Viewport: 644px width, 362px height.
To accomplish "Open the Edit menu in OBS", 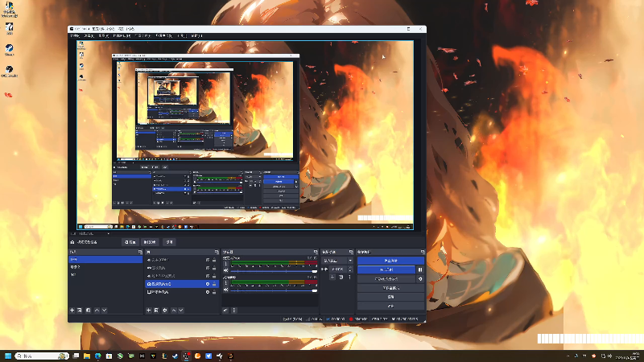I will [89, 35].
